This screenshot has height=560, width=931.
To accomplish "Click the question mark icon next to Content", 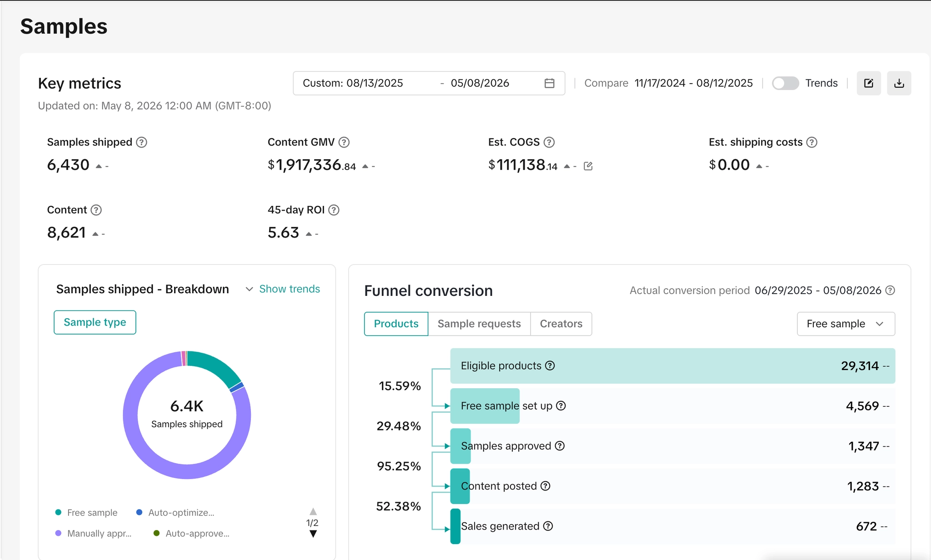I will 96,210.
